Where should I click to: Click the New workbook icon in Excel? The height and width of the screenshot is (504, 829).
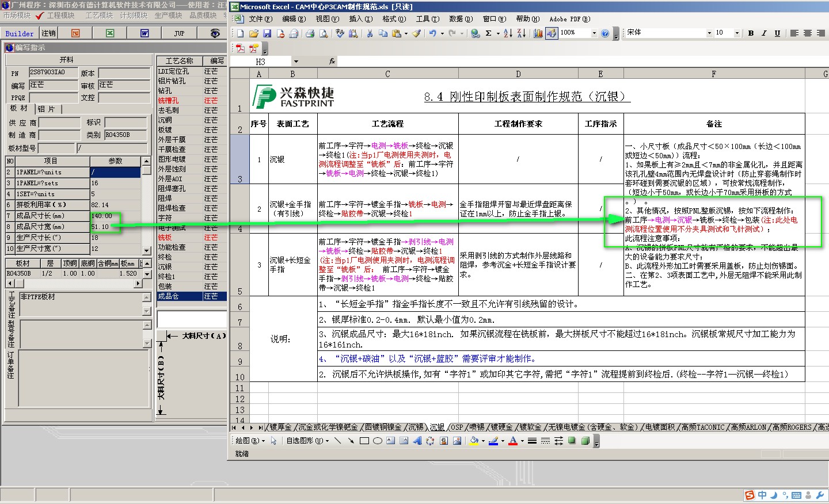click(239, 33)
